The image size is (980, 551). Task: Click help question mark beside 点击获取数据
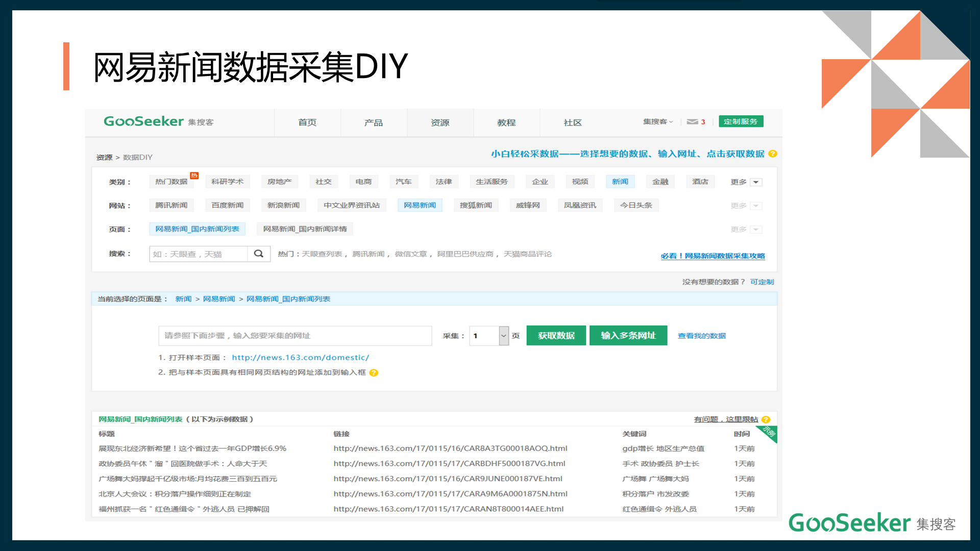(773, 154)
